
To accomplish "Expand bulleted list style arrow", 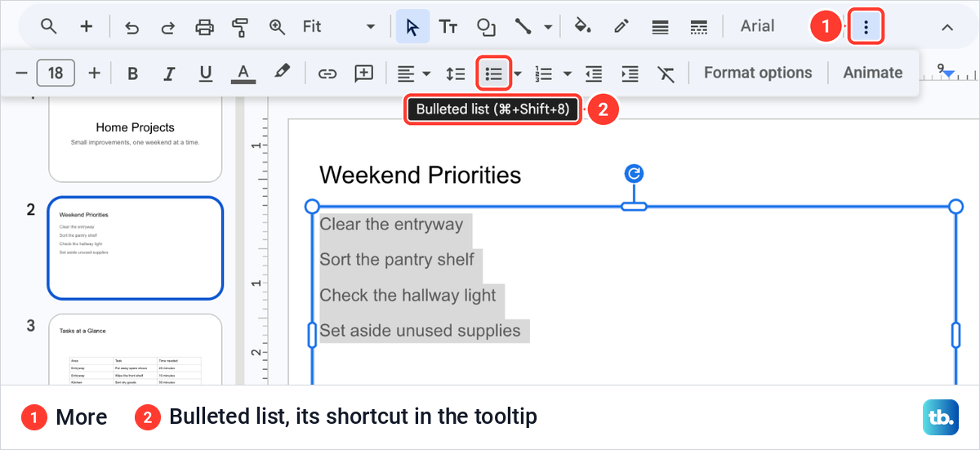I will coord(518,74).
